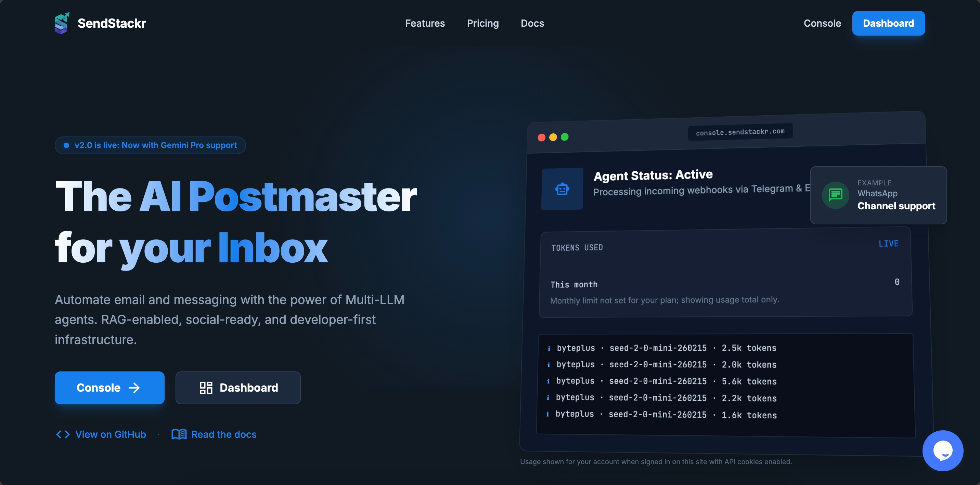Open the View on GitHub link
The height and width of the screenshot is (485, 980).
click(110, 434)
